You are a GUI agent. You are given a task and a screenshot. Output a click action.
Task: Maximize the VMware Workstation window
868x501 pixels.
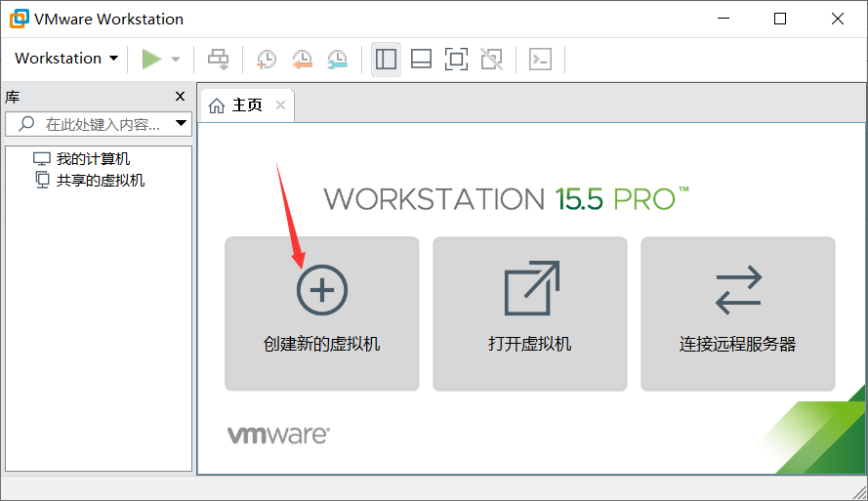pyautogui.click(x=780, y=19)
